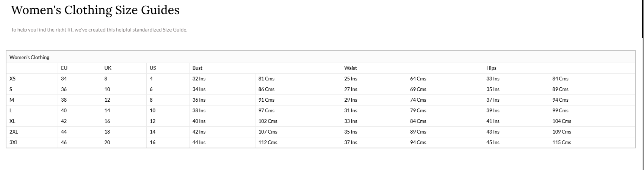Click the Women's Clothing table caption
This screenshot has width=644, height=170.
tap(30, 57)
